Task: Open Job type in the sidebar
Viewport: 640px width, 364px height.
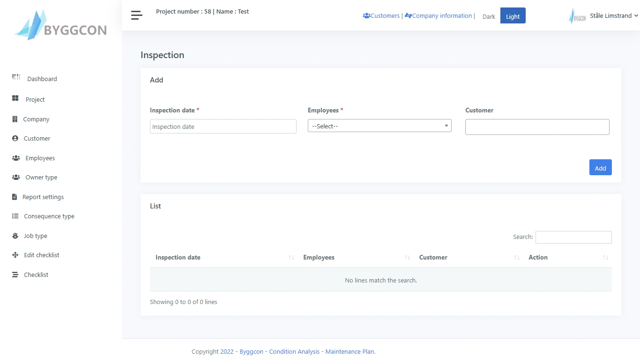Action: click(36, 236)
